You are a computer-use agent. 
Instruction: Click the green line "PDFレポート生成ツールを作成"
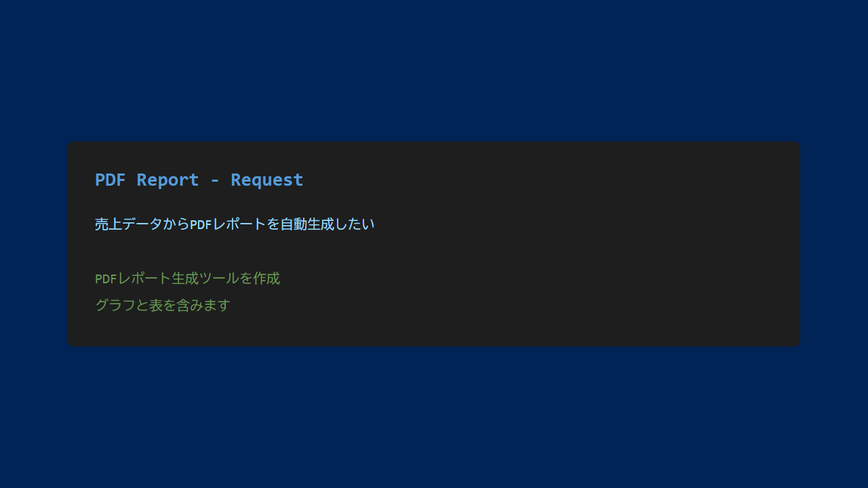(x=187, y=279)
